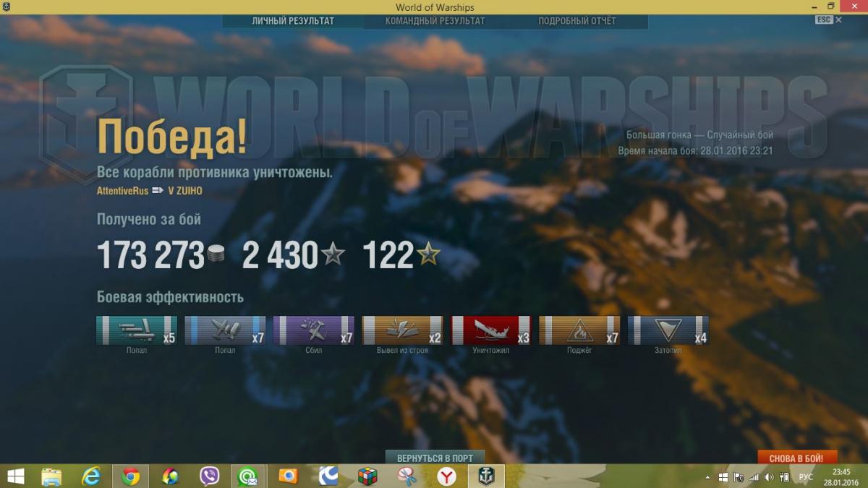Viewport: 868px width, 488px height.
Task: Click the 'Вывел из строя' ribbon
Action: pos(402,330)
